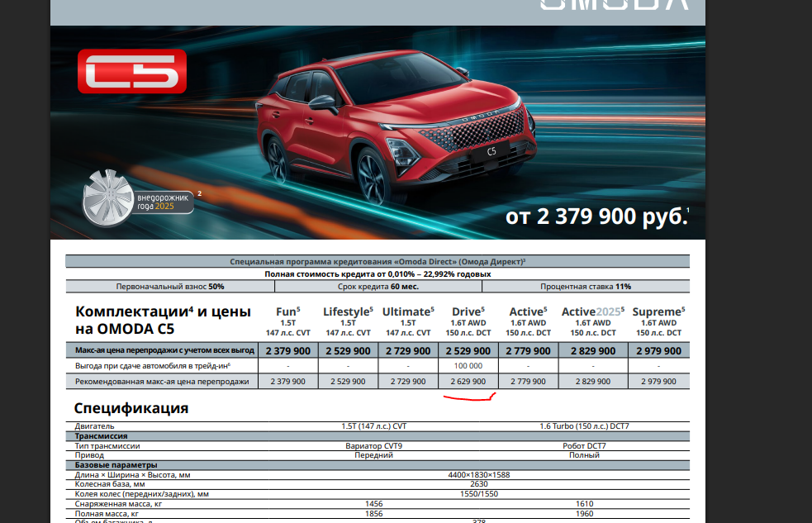812x523 pixels.
Task: Click wheelbase value 2630
Action: (479, 484)
